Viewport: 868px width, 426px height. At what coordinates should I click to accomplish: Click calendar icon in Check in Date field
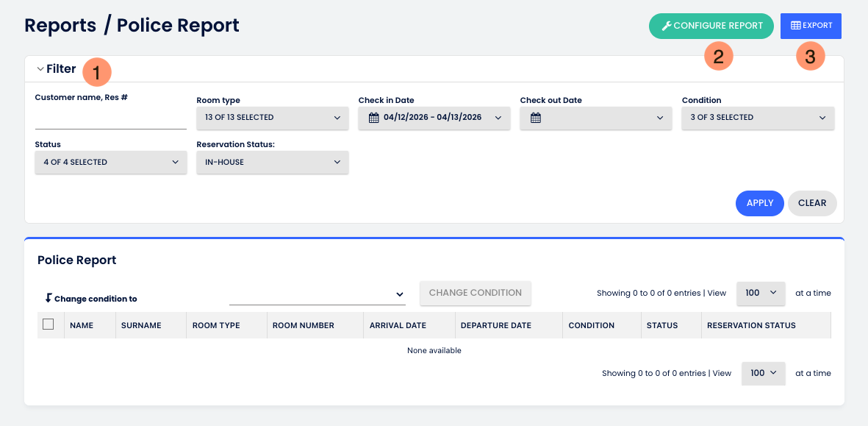(x=373, y=118)
